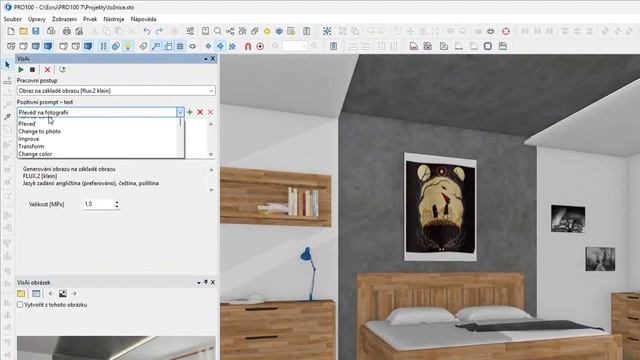Choose the 'Transform' prompt option

coord(31,146)
